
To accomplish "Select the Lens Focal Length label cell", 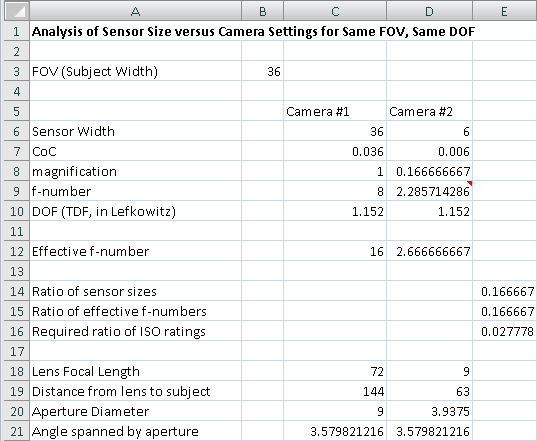I will (136, 371).
